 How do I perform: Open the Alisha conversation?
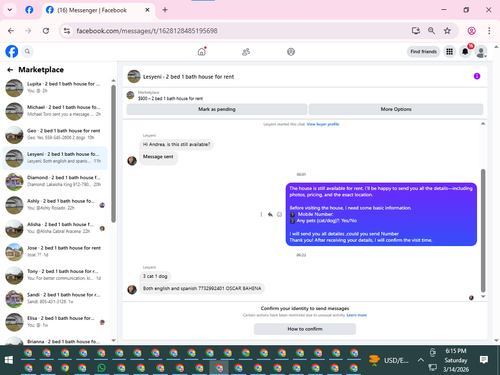[55, 228]
